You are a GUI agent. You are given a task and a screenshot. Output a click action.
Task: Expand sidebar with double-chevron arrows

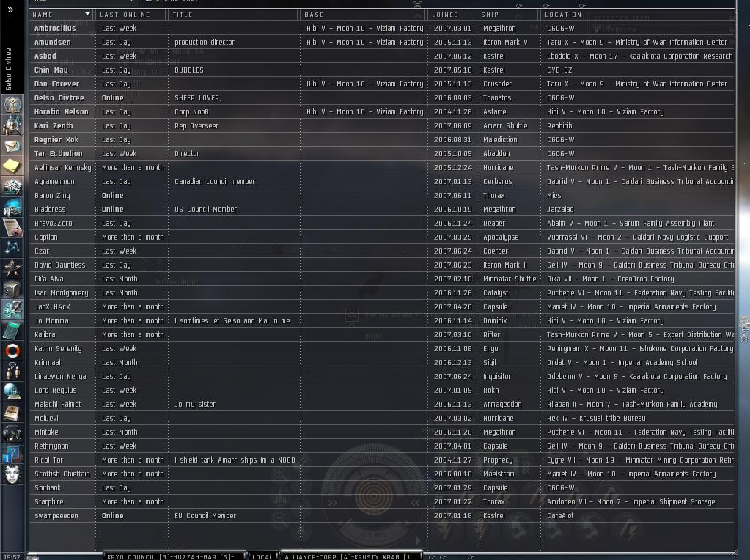pyautogui.click(x=10, y=10)
